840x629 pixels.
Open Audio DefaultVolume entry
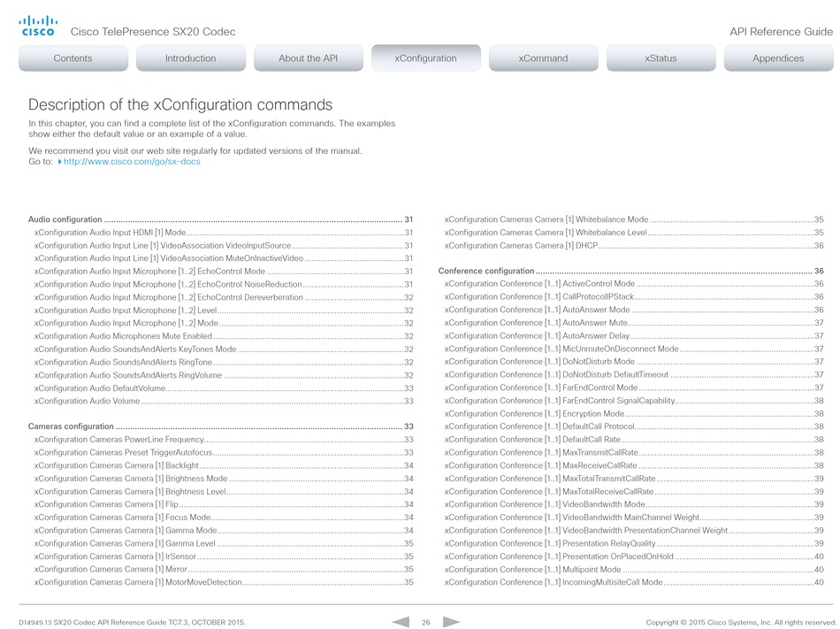click(x=224, y=387)
